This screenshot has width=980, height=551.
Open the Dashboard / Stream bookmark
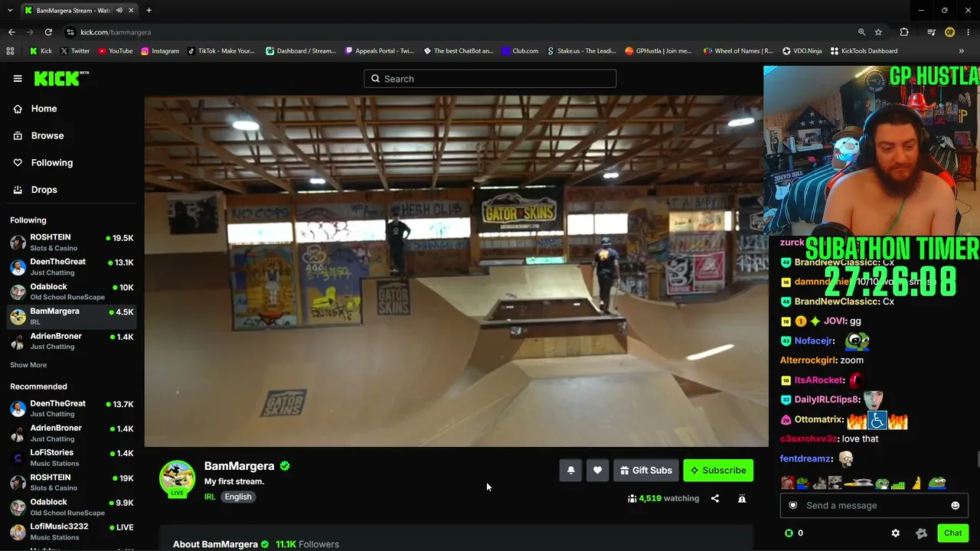[300, 51]
